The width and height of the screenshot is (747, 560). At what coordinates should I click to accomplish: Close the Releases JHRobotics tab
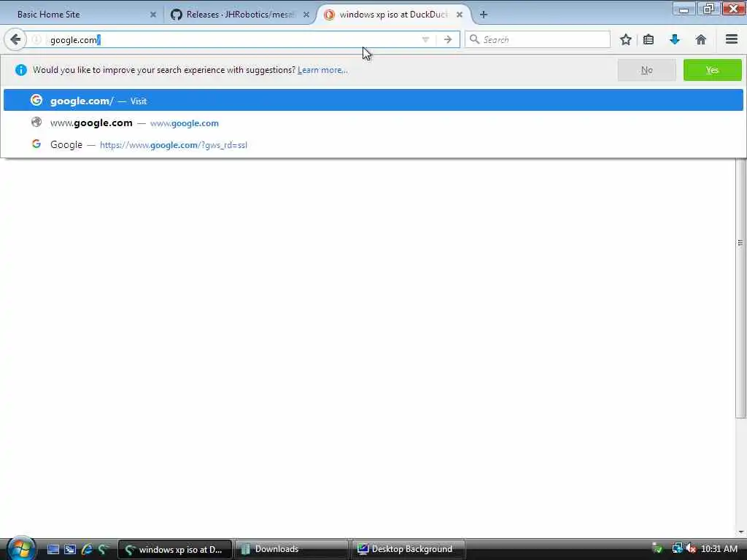pos(306,15)
